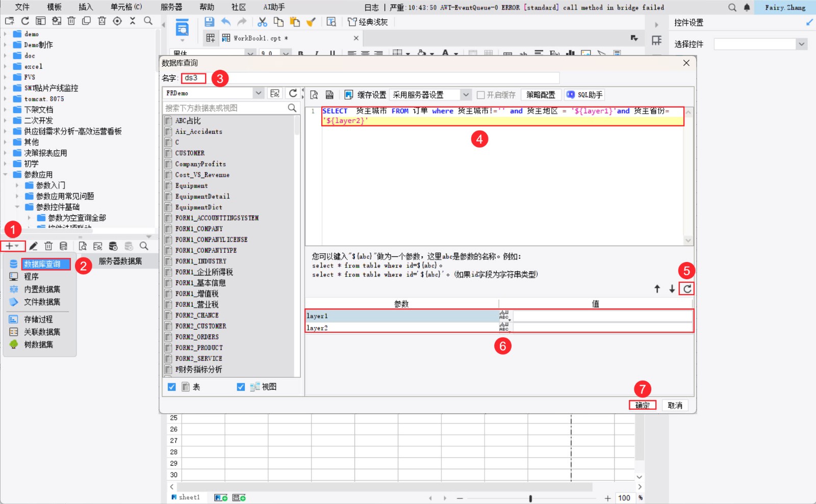
Task: Toggle the 视图 checkbox
Action: click(x=241, y=387)
